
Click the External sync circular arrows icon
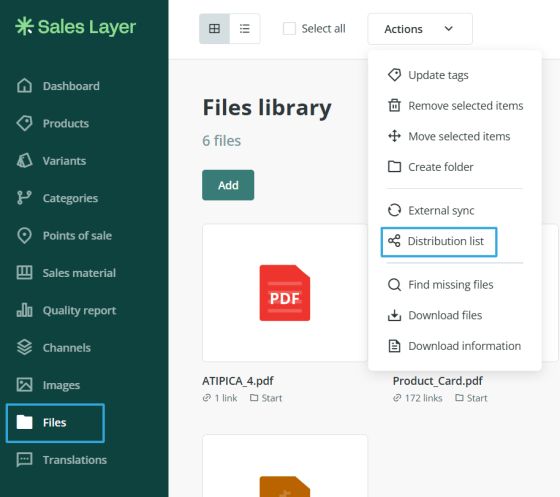tap(394, 210)
